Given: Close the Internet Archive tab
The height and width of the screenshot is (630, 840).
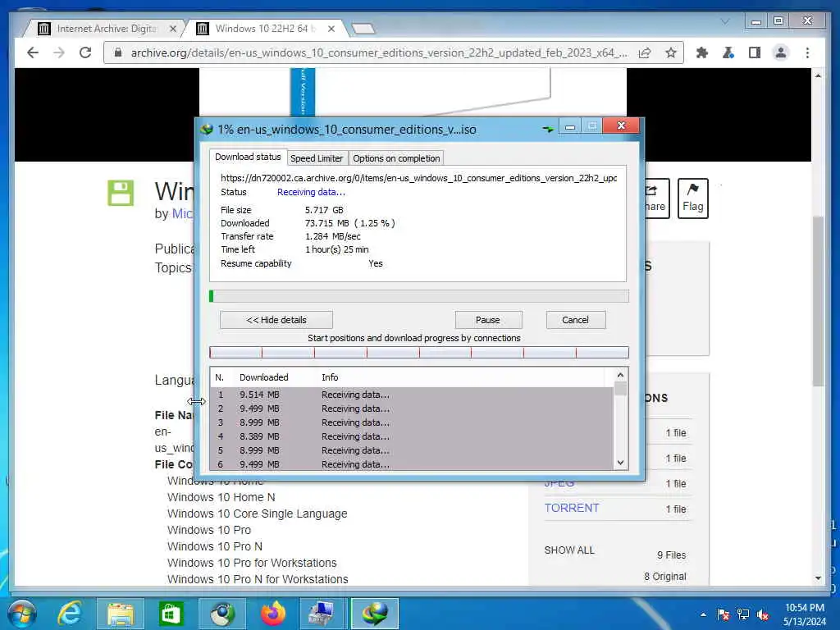Looking at the screenshot, I should pyautogui.click(x=172, y=29).
